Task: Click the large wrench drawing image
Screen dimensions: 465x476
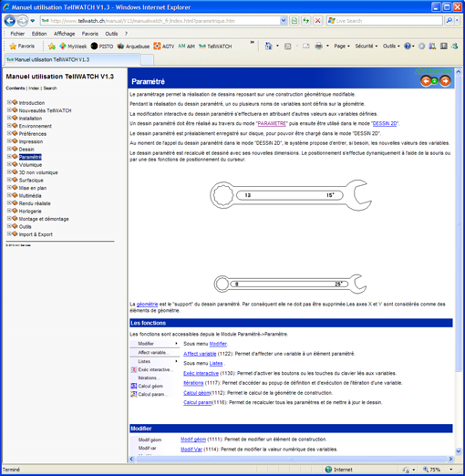Action: [x=291, y=195]
